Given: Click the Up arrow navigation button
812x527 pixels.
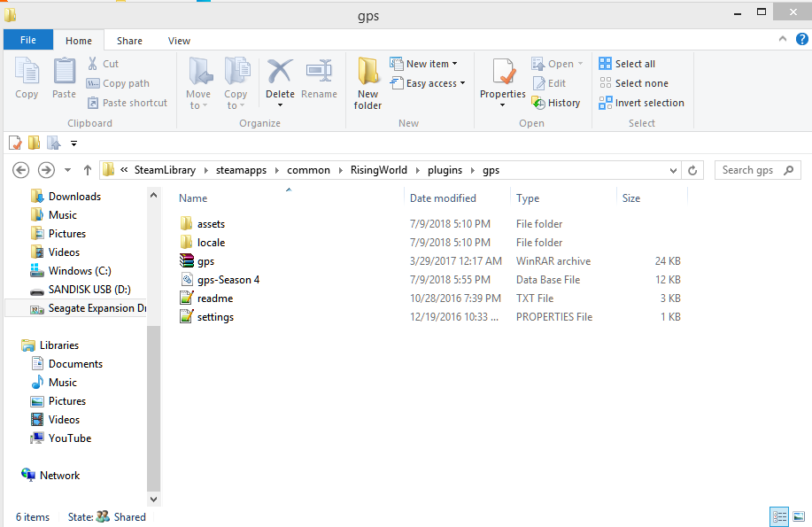Looking at the screenshot, I should pyautogui.click(x=88, y=170).
